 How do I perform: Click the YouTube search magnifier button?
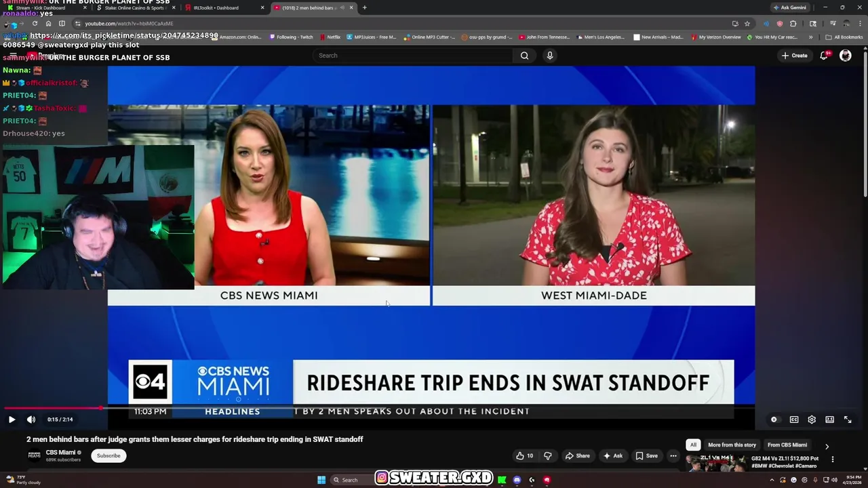click(x=524, y=56)
